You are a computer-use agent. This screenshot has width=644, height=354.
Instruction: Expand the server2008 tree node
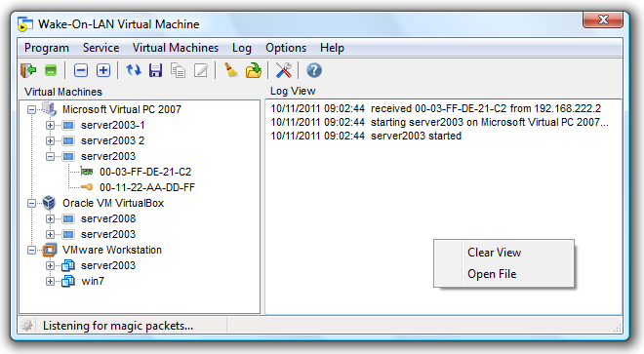coord(50,218)
